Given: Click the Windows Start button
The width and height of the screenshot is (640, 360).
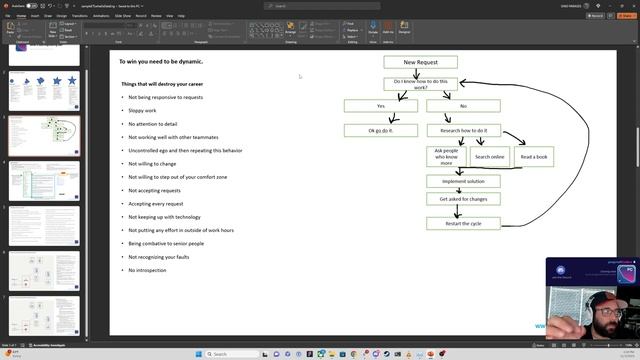Looking at the screenshot, I should pyautogui.click(x=199, y=354).
